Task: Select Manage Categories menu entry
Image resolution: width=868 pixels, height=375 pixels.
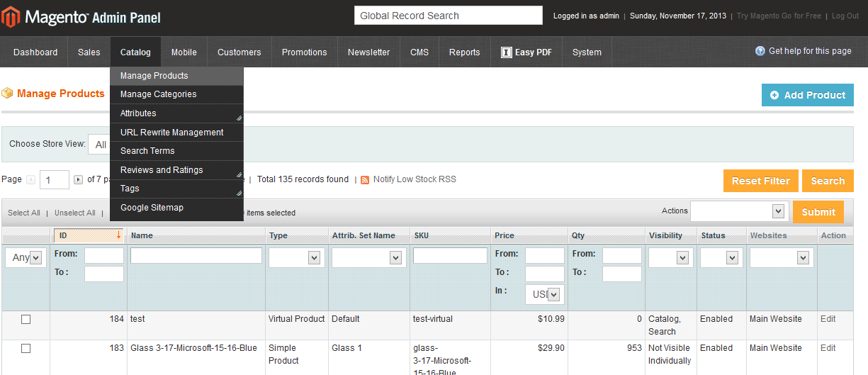Action: [x=176, y=94]
